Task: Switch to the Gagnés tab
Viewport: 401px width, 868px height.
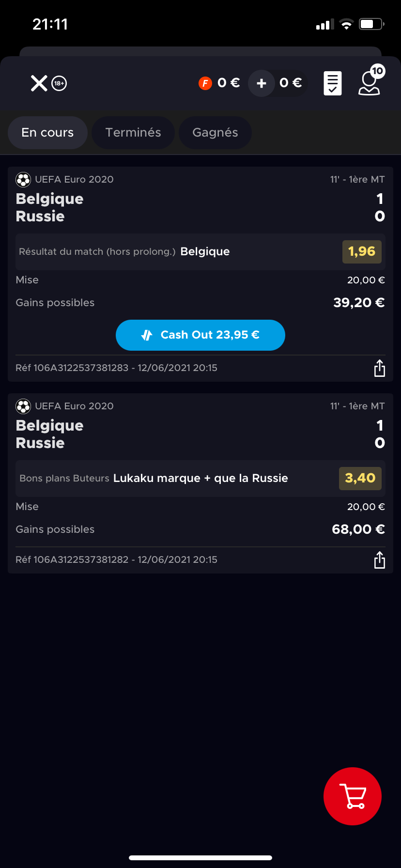Action: tap(215, 133)
